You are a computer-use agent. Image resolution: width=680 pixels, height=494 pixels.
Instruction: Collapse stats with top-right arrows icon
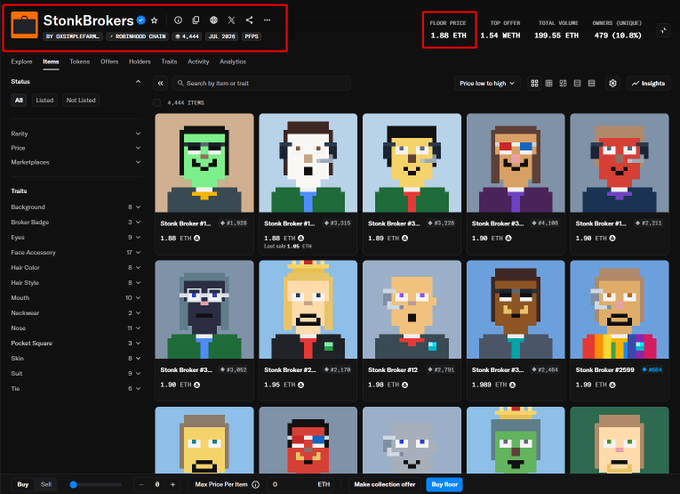coord(663,30)
